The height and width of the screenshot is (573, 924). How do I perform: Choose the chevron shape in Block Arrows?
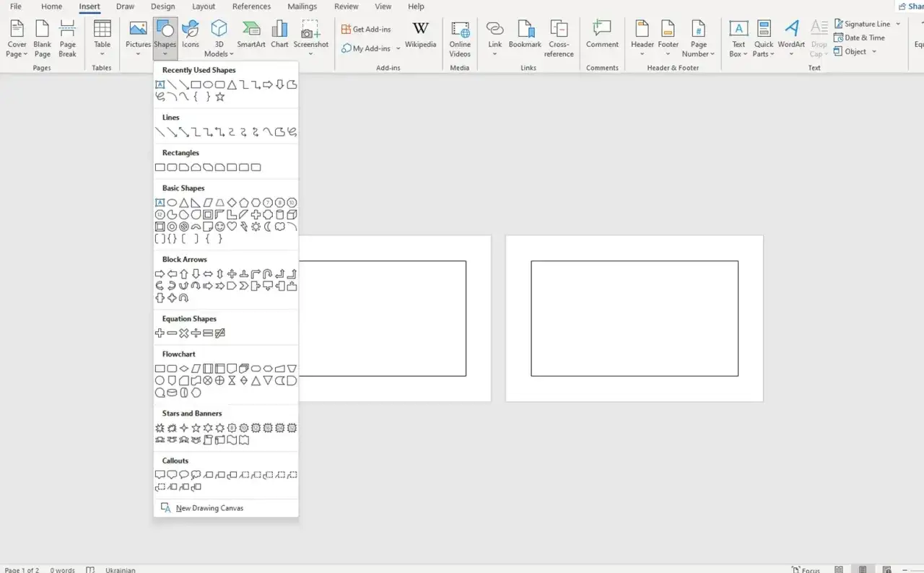click(x=244, y=286)
